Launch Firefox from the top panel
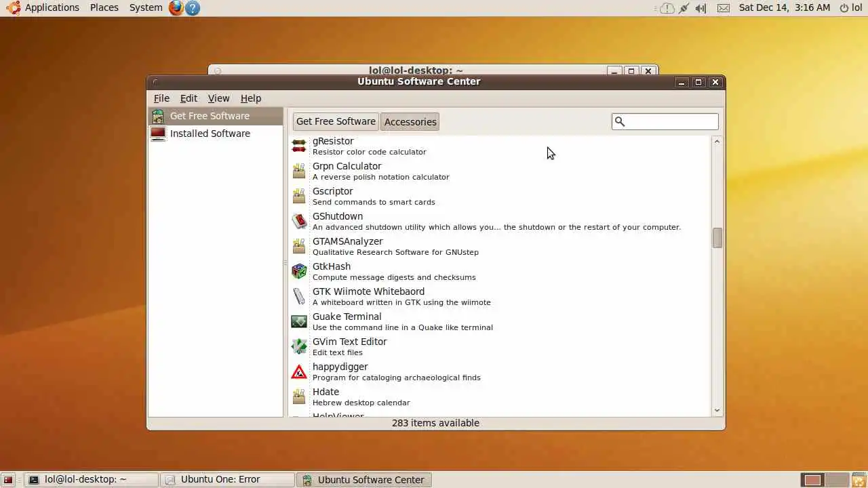This screenshot has height=488, width=868. click(x=176, y=8)
